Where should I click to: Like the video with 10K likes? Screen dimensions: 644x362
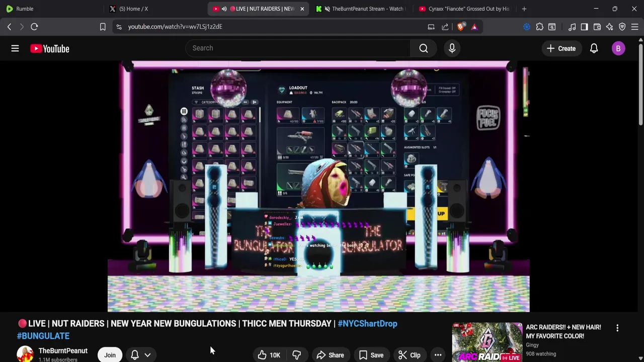point(269,355)
